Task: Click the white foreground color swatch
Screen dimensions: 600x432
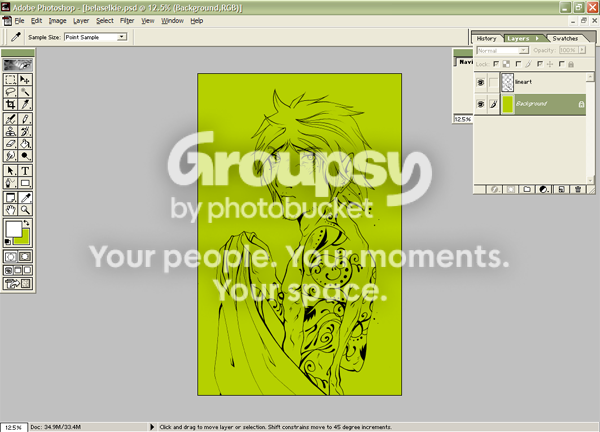Action: coord(13,229)
